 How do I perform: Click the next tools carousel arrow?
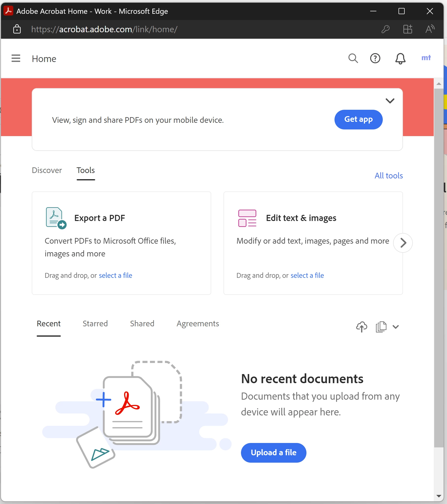403,243
